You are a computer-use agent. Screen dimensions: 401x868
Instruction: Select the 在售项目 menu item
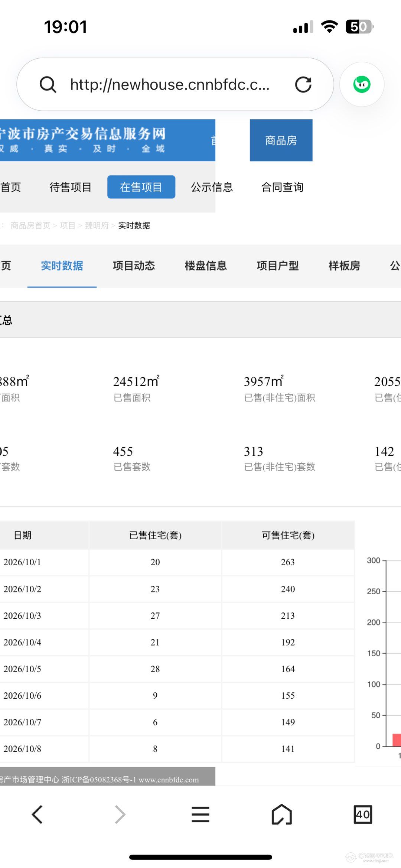tap(141, 187)
